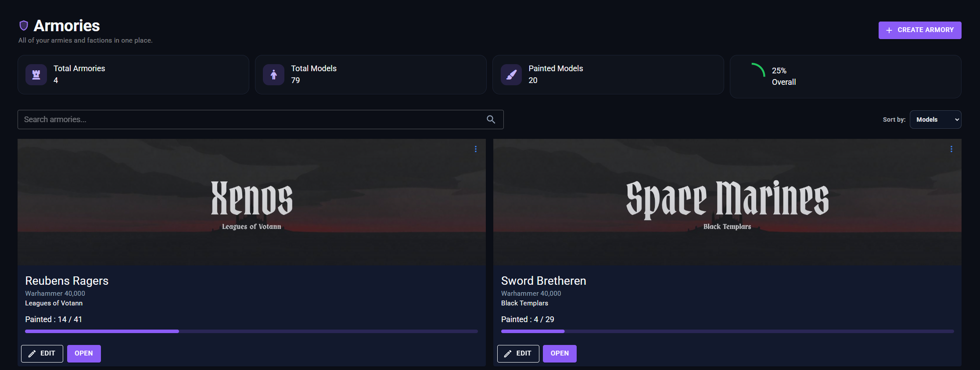This screenshot has height=370, width=980.
Task: Edit the Sword Bretheren armory
Action: point(518,354)
